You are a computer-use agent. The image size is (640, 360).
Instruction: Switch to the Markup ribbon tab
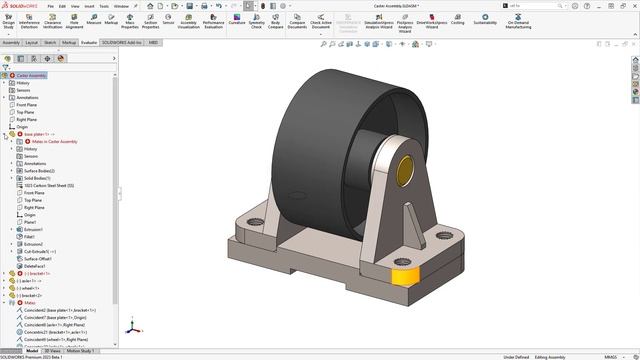(69, 42)
